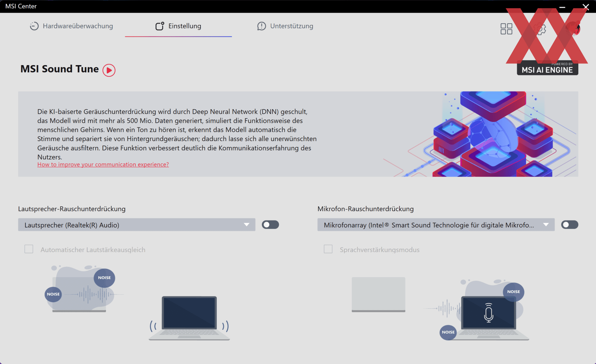Expand the Mikrofonarray device dropdown
596x364 pixels.
436,225
